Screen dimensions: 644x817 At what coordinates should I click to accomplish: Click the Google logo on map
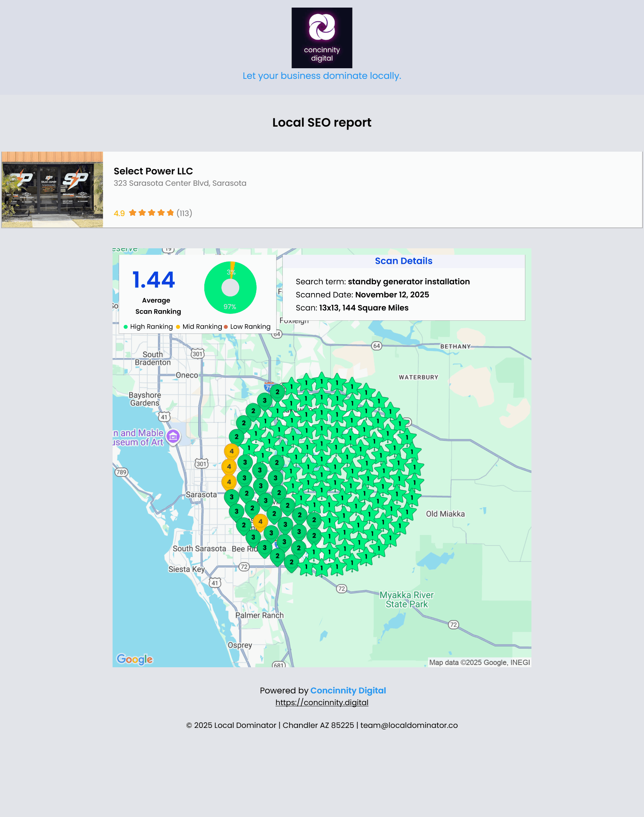coord(135,659)
